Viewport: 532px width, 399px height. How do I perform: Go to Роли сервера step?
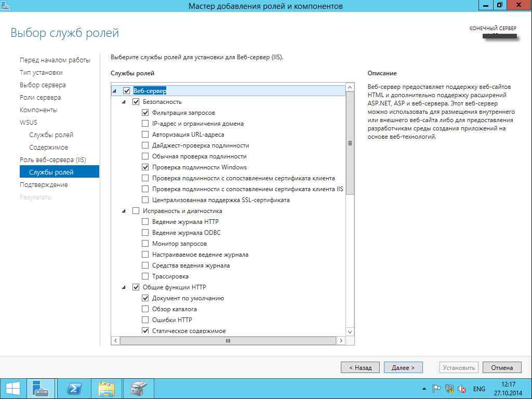coord(41,97)
